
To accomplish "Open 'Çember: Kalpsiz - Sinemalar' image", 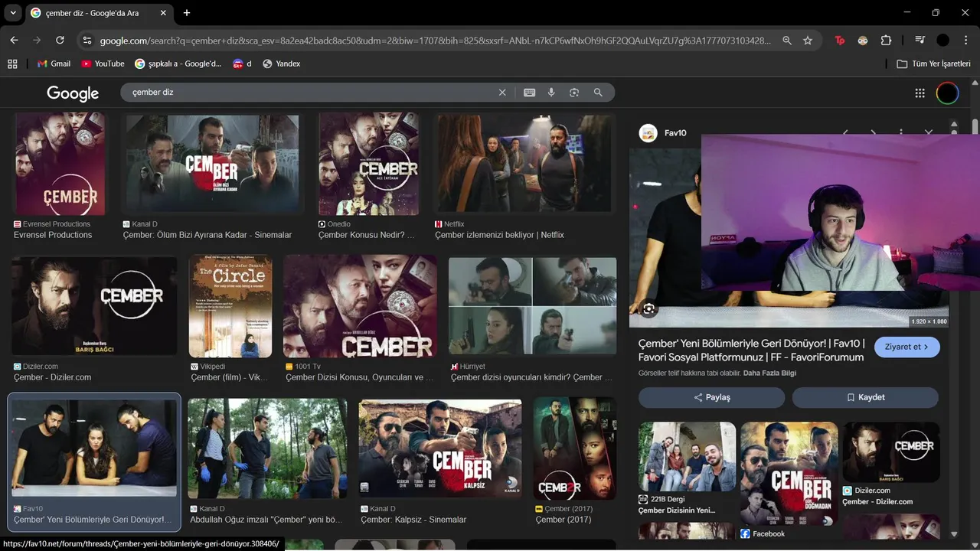I will (x=440, y=448).
